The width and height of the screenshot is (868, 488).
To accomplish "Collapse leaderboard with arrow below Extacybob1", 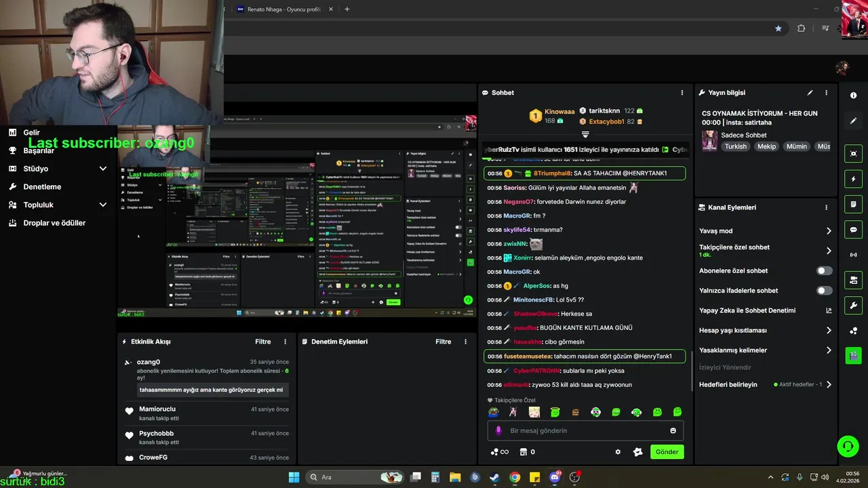I will click(585, 134).
